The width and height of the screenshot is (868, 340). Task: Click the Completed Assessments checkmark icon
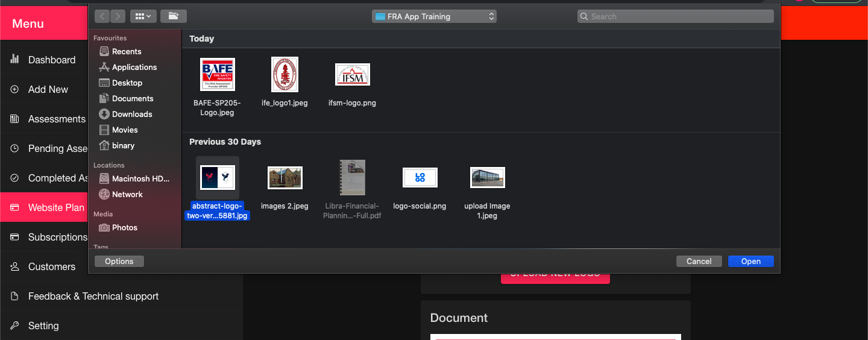pos(14,178)
